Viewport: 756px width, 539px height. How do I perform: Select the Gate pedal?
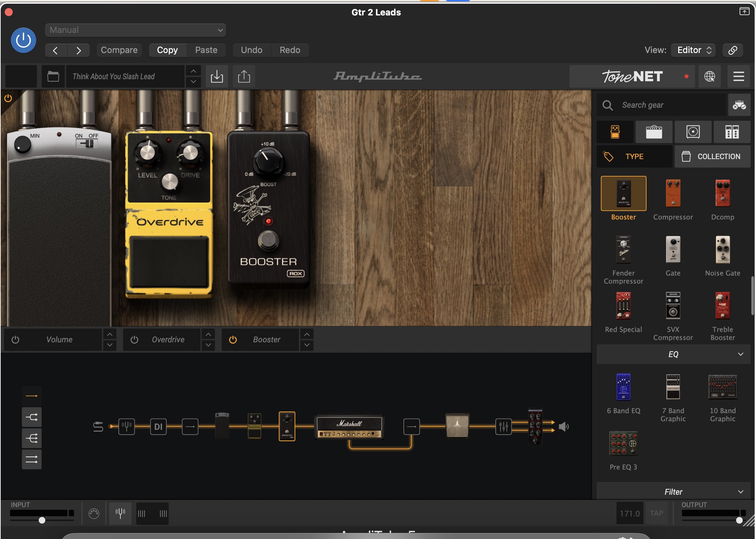673,250
